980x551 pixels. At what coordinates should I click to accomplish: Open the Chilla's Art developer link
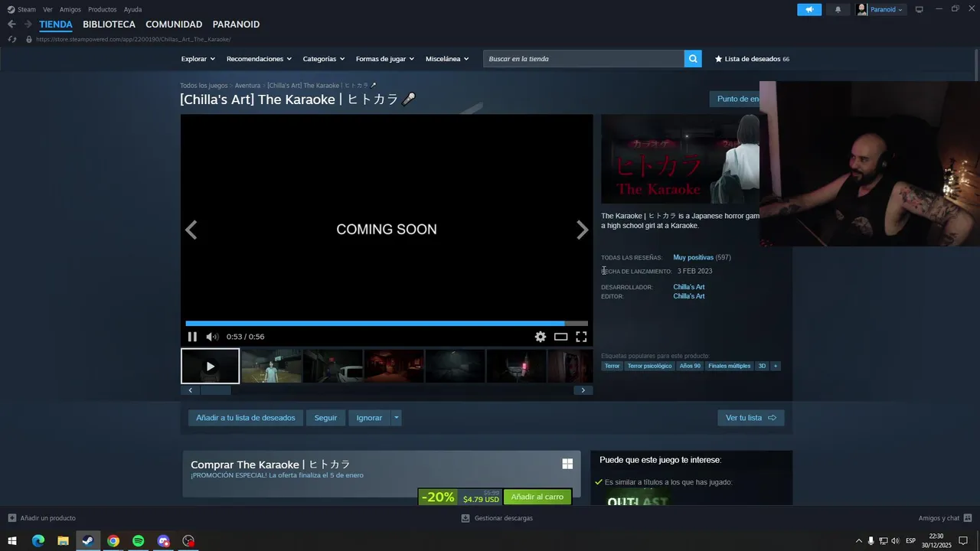(689, 287)
